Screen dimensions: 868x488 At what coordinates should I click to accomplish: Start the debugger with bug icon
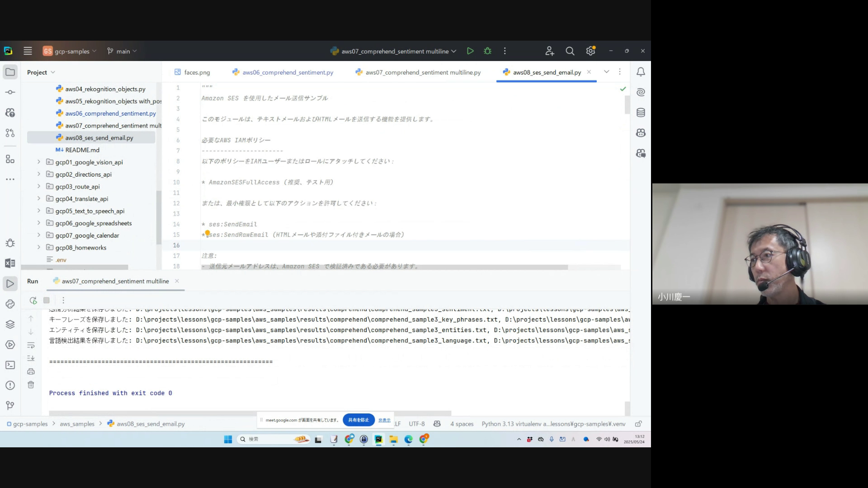[x=487, y=51]
